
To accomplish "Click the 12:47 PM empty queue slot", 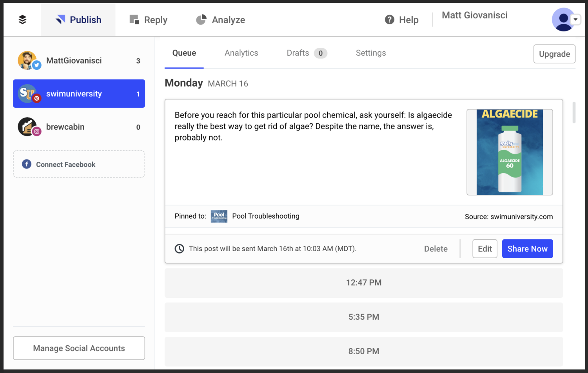I will pyautogui.click(x=364, y=283).
